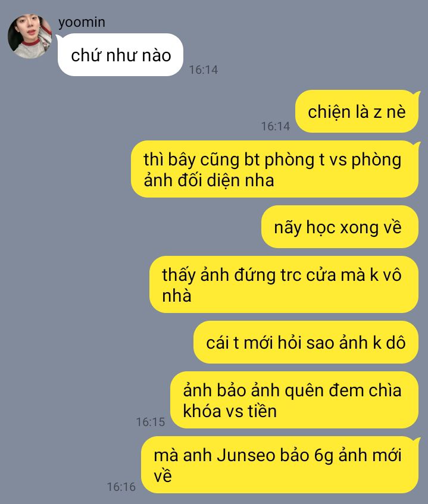428x504 pixels.
Task: Select the 'ảnh bảo ảnh quên đem chìa khóa' bubble
Action: [x=295, y=400]
